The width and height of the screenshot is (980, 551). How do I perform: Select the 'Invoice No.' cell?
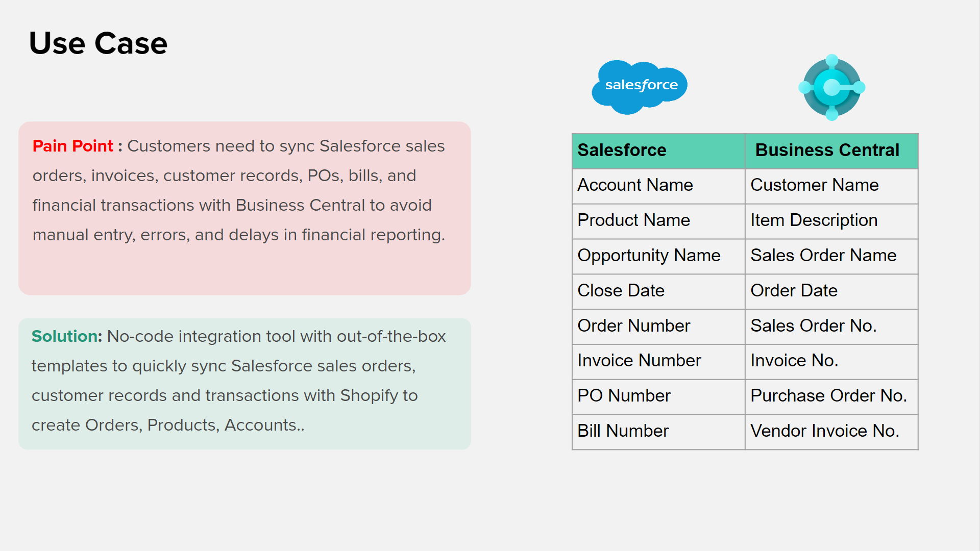(831, 361)
